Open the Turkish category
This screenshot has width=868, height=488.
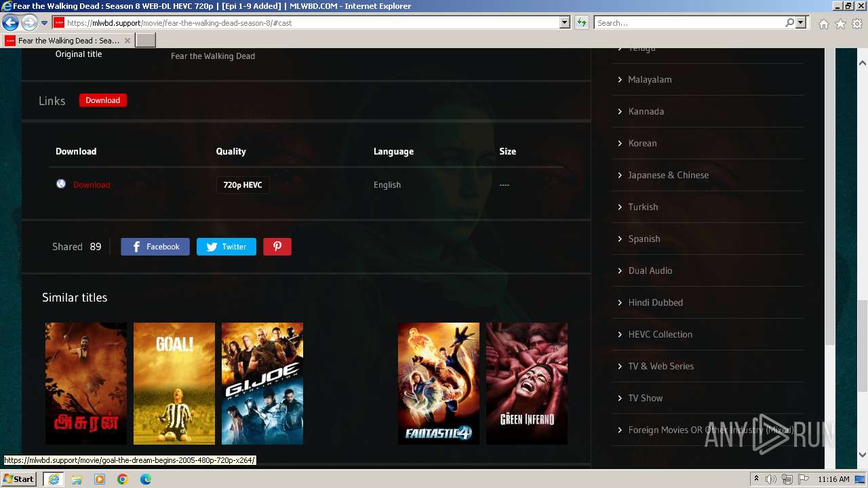pos(643,207)
